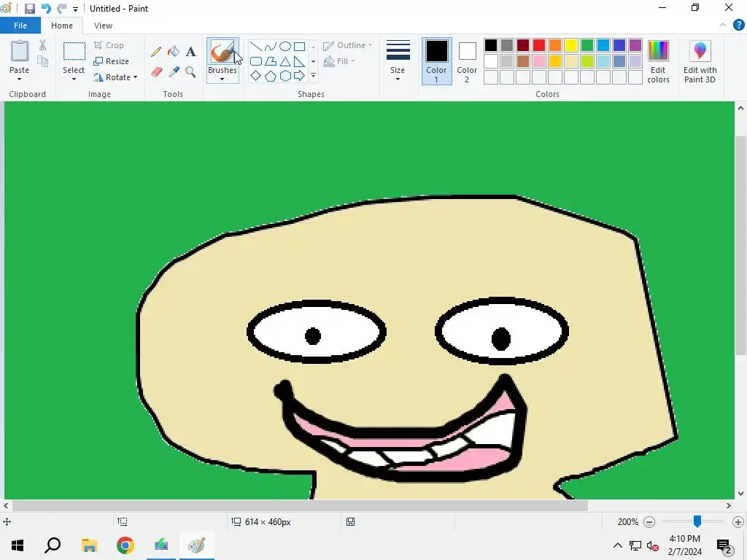The image size is (747, 560).
Task: Select the Eraser tool
Action: pyautogui.click(x=156, y=72)
